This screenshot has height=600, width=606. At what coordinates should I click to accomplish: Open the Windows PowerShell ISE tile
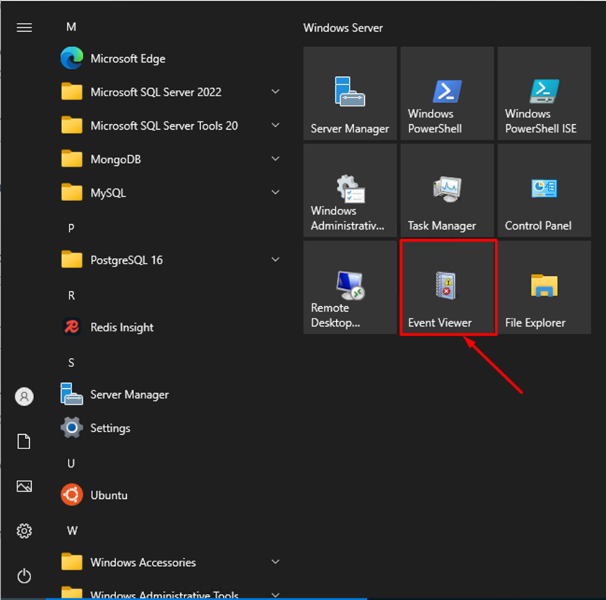[x=544, y=93]
